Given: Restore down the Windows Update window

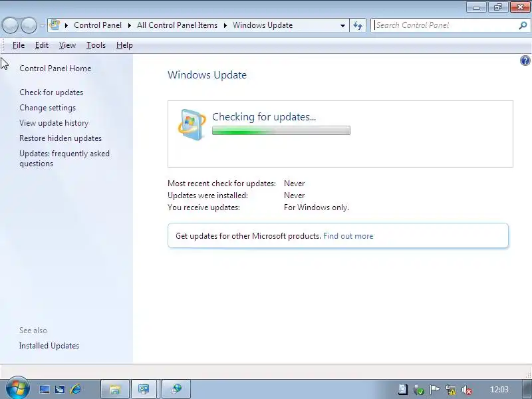Looking at the screenshot, I should (x=498, y=7).
